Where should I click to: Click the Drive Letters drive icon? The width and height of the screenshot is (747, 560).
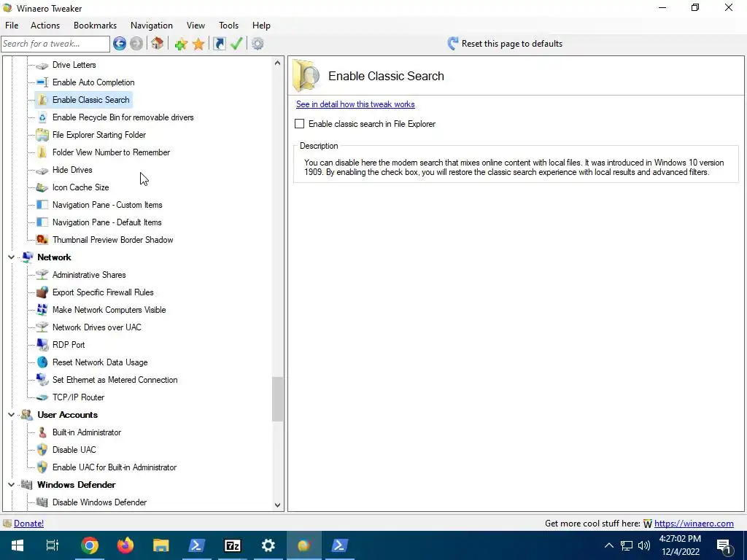[42, 65]
